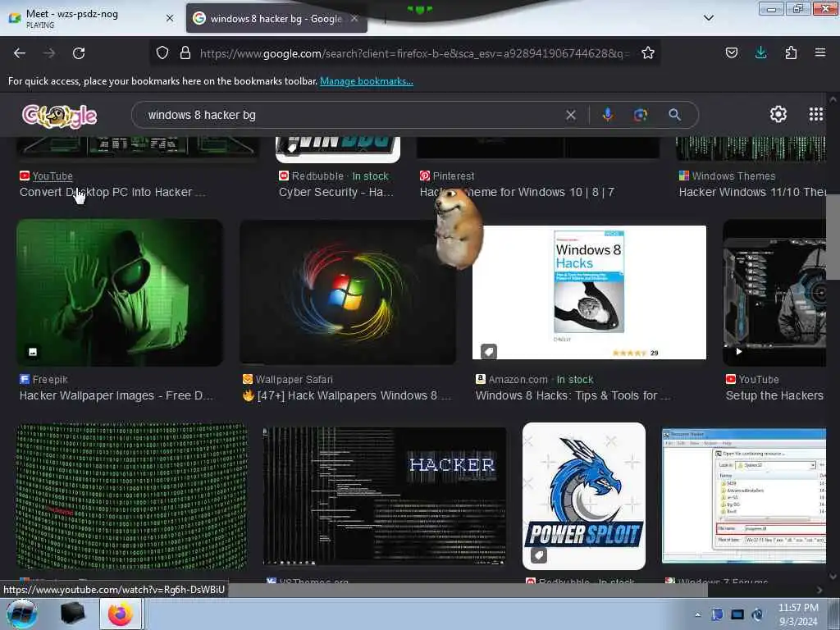Open the Windows Start orb
Image resolution: width=840 pixels, height=630 pixels.
click(21, 614)
